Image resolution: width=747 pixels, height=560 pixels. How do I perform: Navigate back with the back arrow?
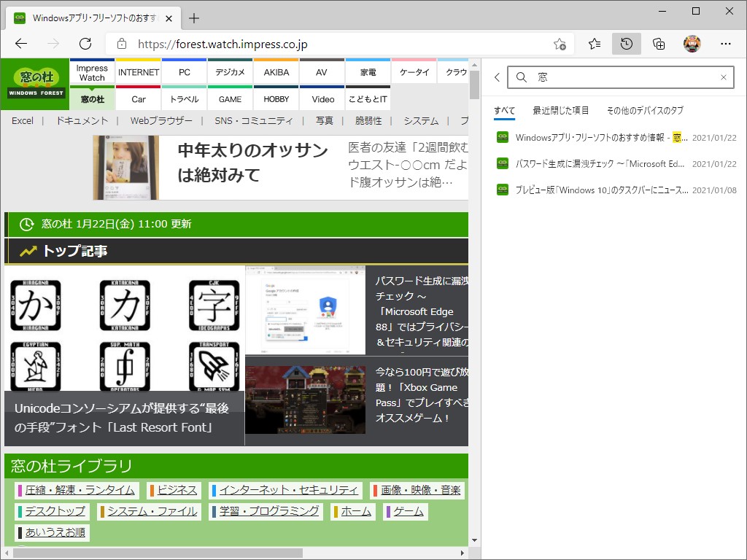pos(20,44)
